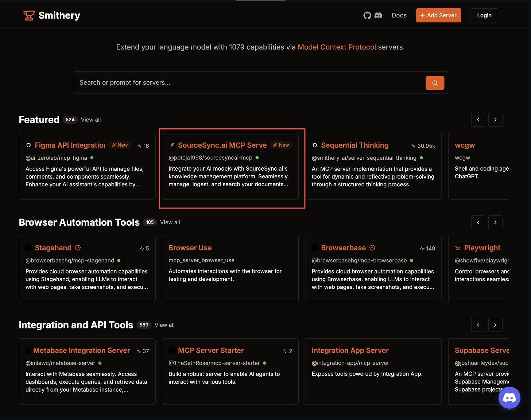Click the Browserbase card logo square
The height and width of the screenshot is (420, 531).
tap(315, 248)
